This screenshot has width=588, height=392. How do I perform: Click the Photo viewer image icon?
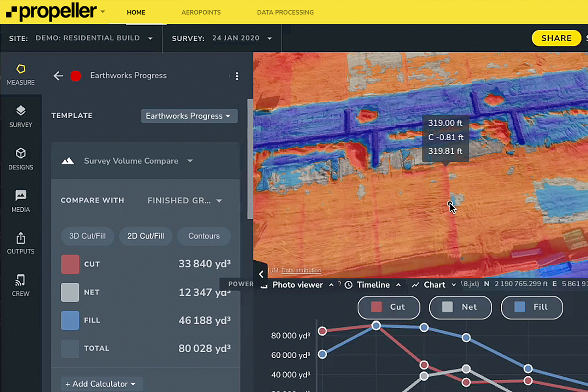(264, 285)
